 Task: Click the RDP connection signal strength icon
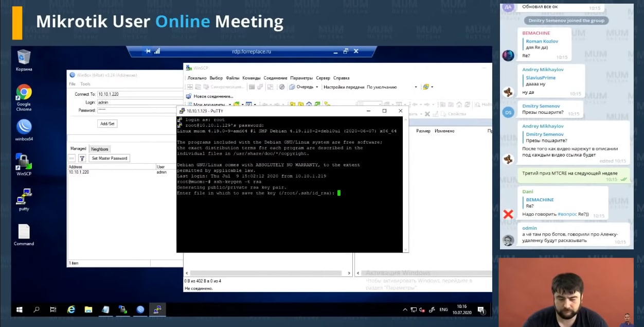[x=157, y=51]
